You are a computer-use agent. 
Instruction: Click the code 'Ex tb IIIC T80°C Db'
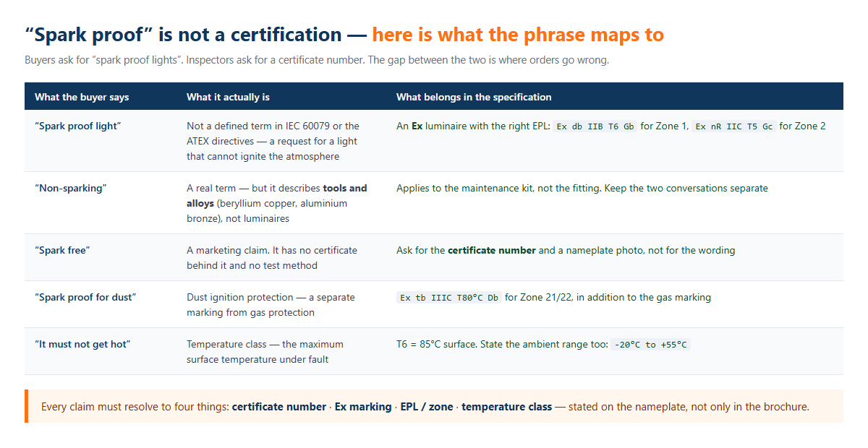[449, 298]
